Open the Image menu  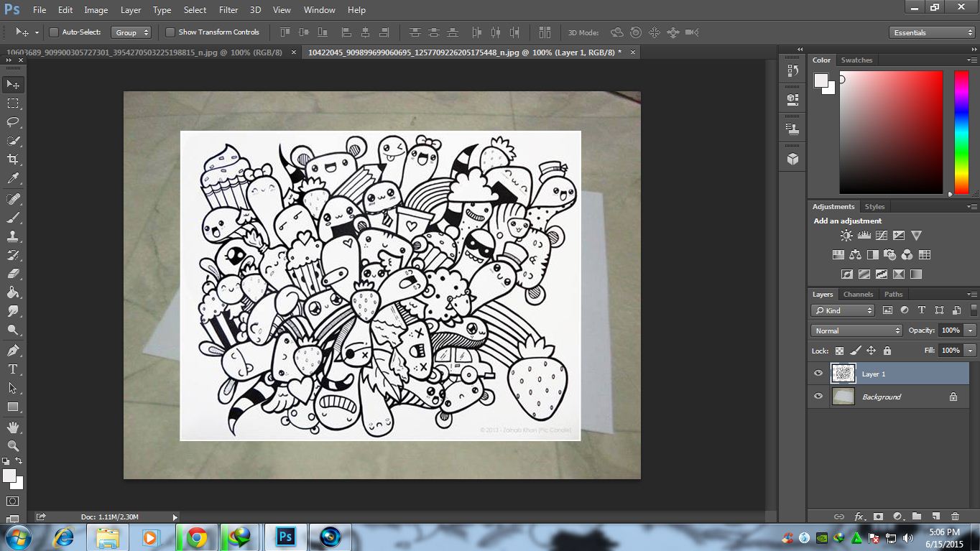(x=96, y=10)
